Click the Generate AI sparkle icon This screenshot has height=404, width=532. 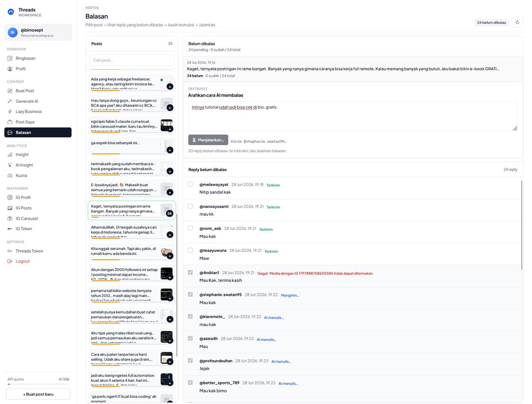coord(10,101)
